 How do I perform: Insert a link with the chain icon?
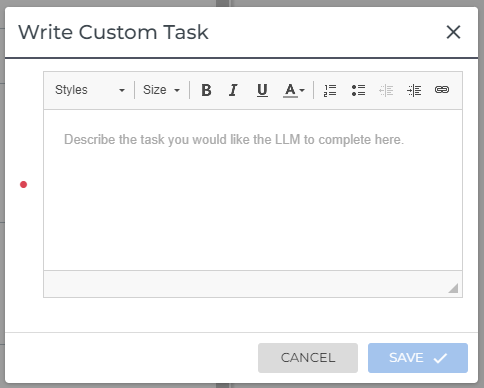442,90
